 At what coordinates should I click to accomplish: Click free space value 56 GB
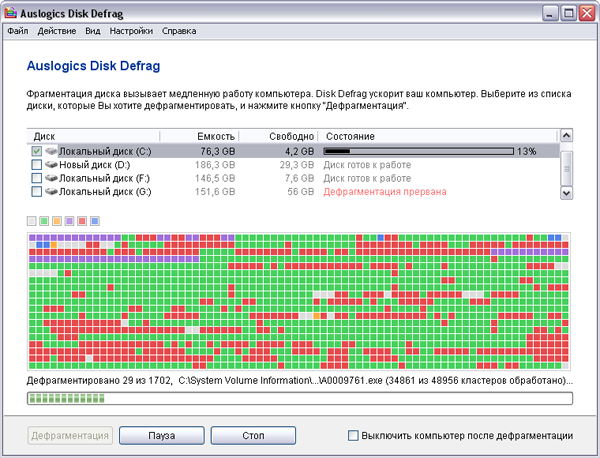click(301, 192)
